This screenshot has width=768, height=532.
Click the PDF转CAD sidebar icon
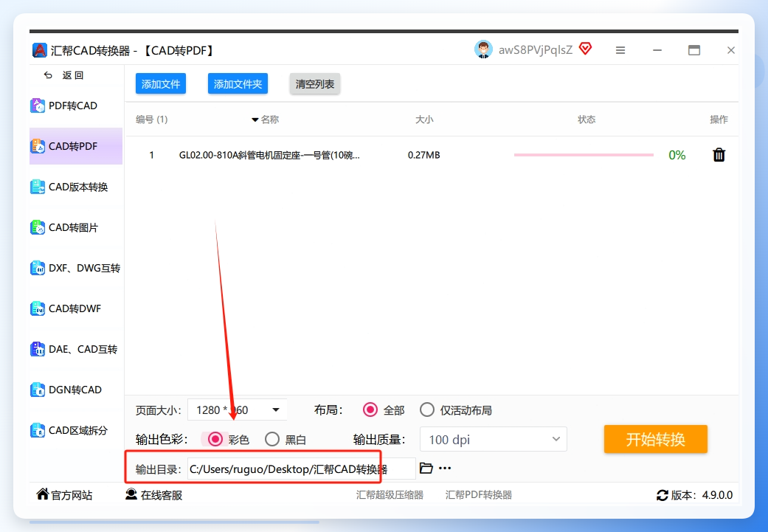tap(38, 106)
